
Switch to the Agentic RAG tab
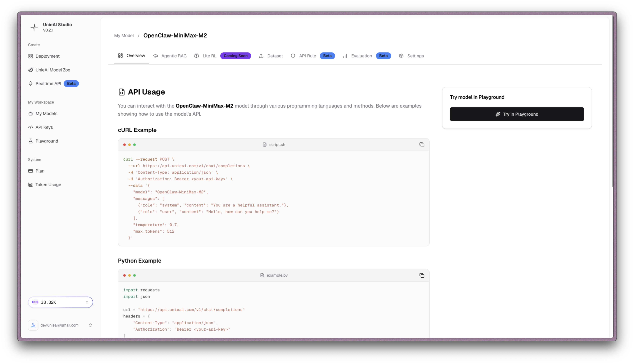tap(173, 56)
